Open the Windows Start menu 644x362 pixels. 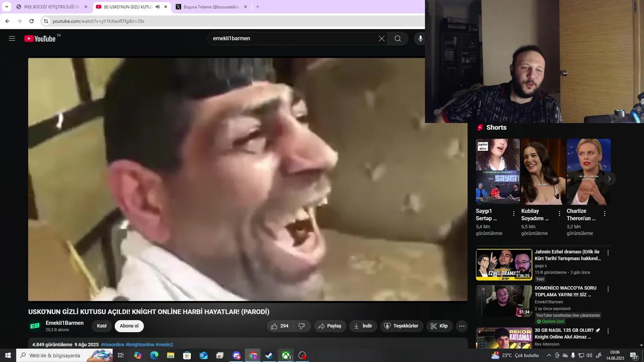tap(8, 355)
